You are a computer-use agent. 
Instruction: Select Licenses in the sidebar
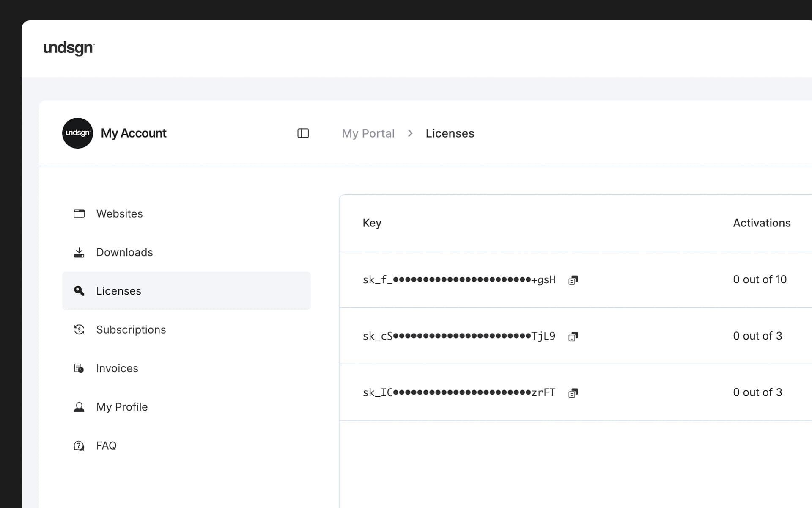[x=187, y=291]
